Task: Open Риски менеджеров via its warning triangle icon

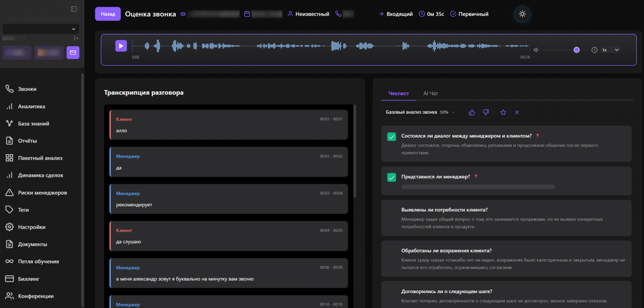Action: pyautogui.click(x=9, y=192)
